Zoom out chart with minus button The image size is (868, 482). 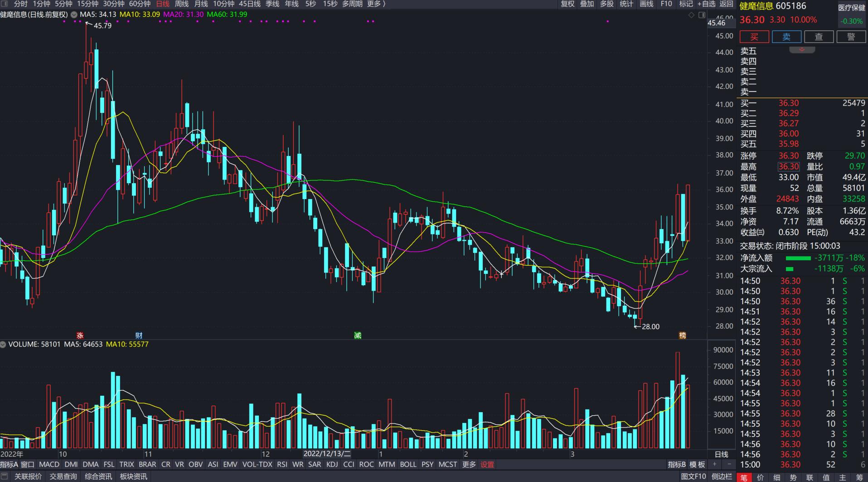tap(729, 464)
